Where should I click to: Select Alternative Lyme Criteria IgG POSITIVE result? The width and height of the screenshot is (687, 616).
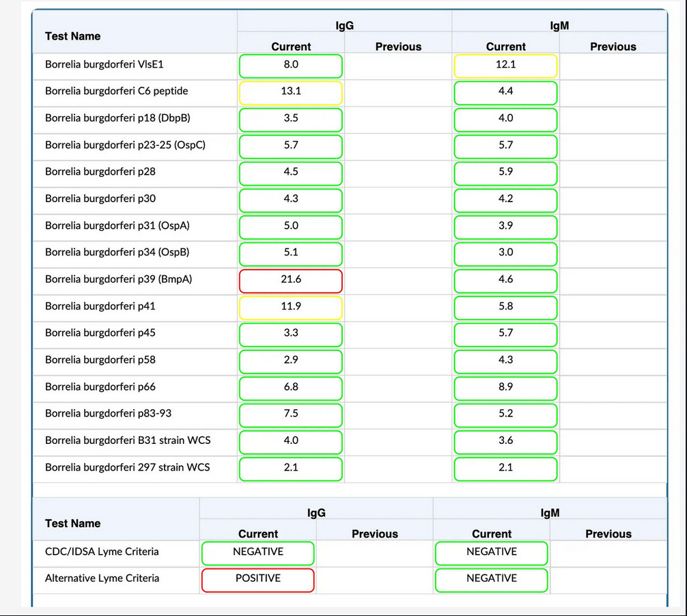258,580
